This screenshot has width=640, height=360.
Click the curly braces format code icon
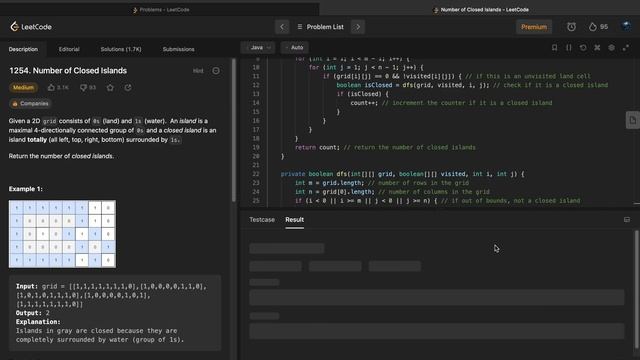click(x=569, y=48)
